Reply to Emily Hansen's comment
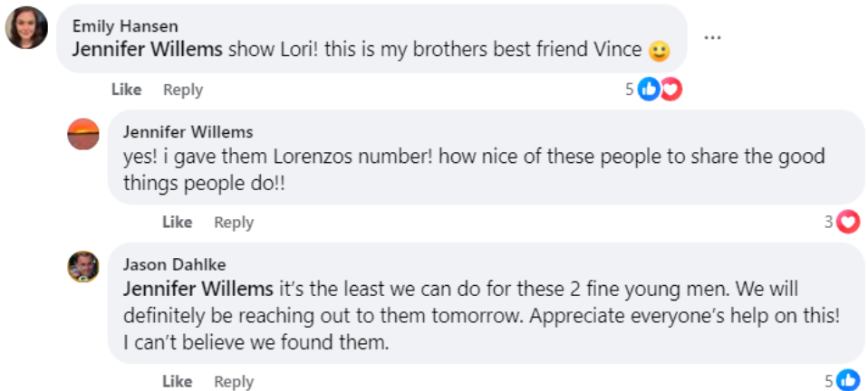The image size is (868, 391). click(183, 90)
